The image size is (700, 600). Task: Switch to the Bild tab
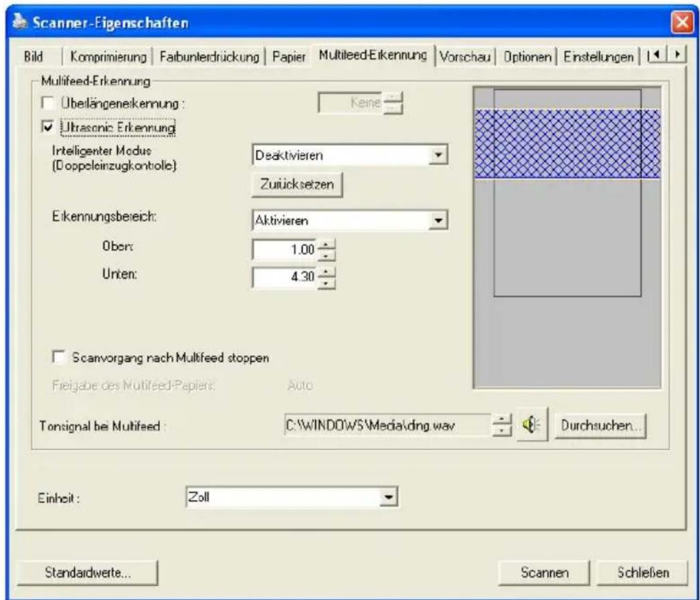[x=34, y=57]
